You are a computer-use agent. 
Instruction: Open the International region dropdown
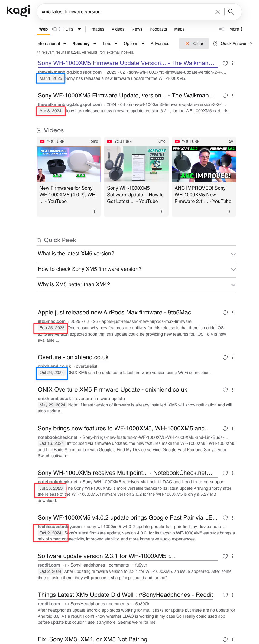tap(51, 44)
